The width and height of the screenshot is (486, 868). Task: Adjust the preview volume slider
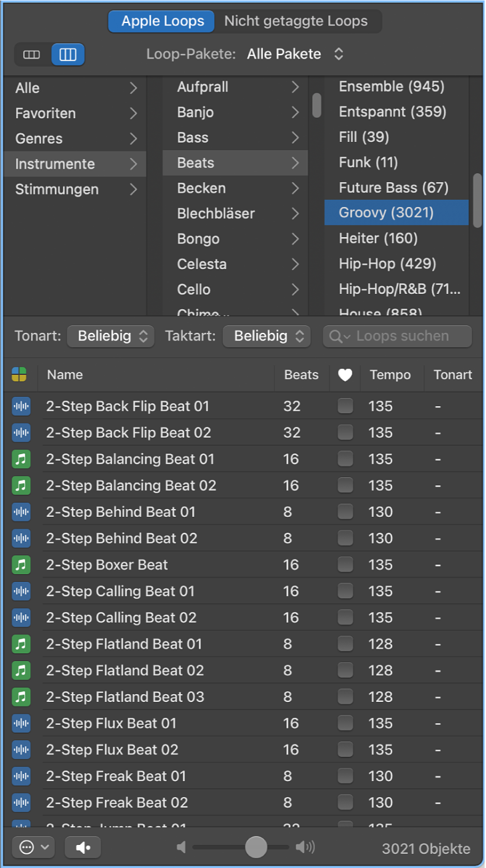(x=256, y=847)
